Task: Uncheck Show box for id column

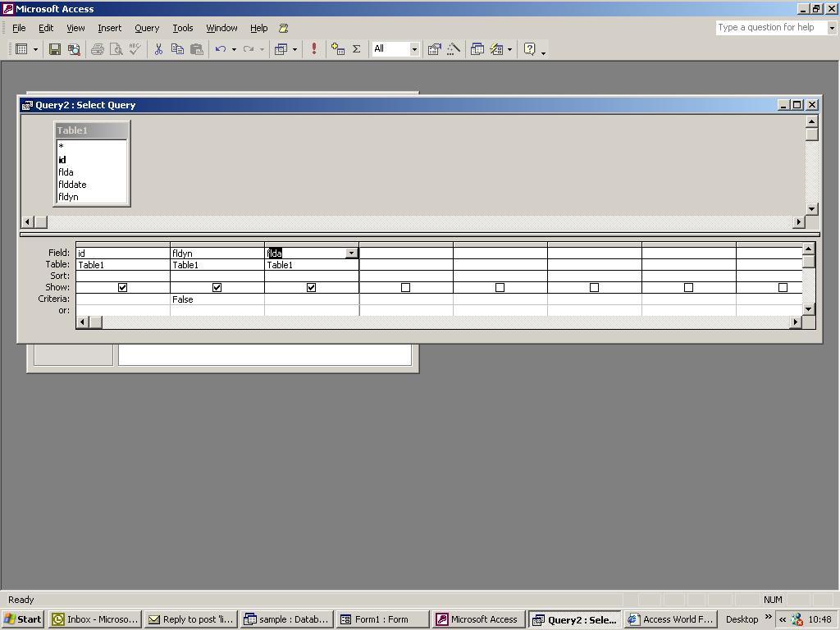Action: 122,288
